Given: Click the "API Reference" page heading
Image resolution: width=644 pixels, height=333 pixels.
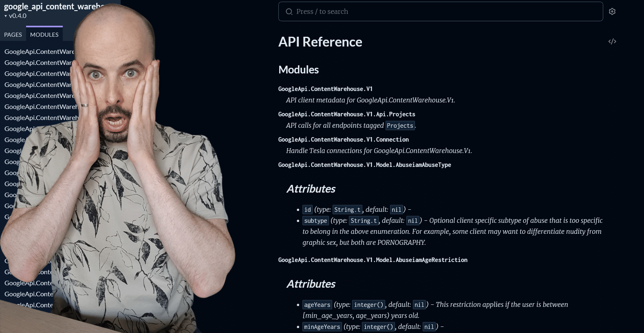Looking at the screenshot, I should click(x=320, y=42).
